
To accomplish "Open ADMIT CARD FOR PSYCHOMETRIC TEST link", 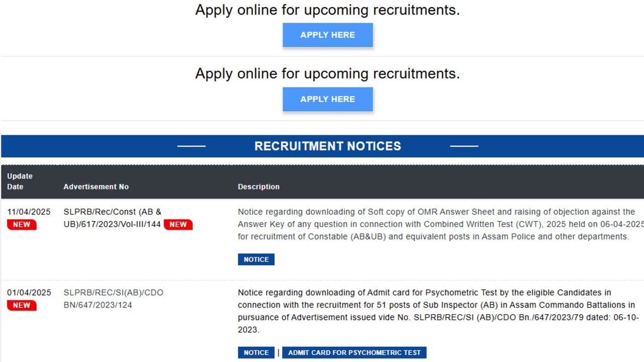I will pos(354,352).
